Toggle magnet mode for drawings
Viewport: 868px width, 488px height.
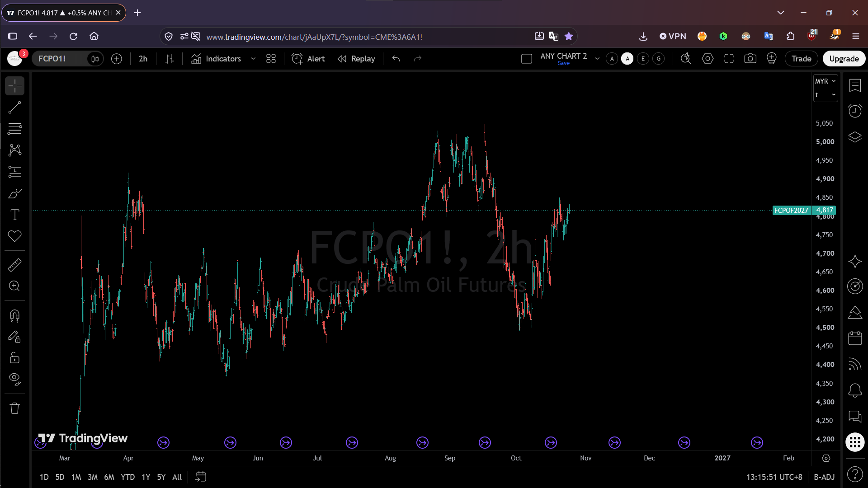click(14, 315)
